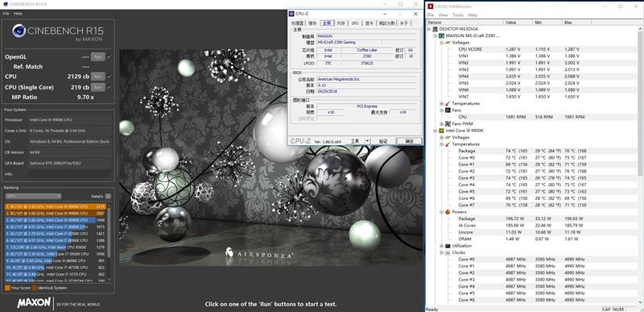Open the CPU-Z 工具 dropdown arrow
This screenshot has height=312, width=644.
point(368,141)
